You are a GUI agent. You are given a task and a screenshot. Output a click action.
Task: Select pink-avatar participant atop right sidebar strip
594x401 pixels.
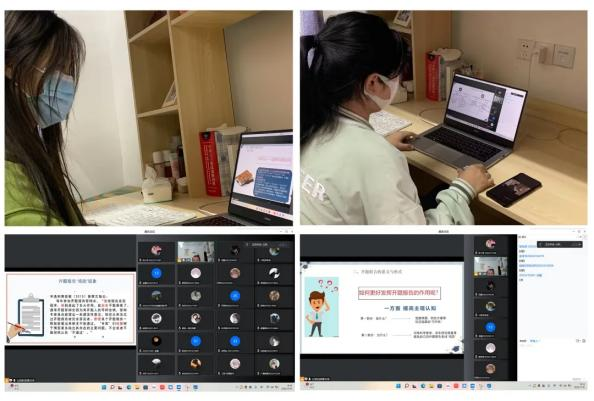[491, 245]
